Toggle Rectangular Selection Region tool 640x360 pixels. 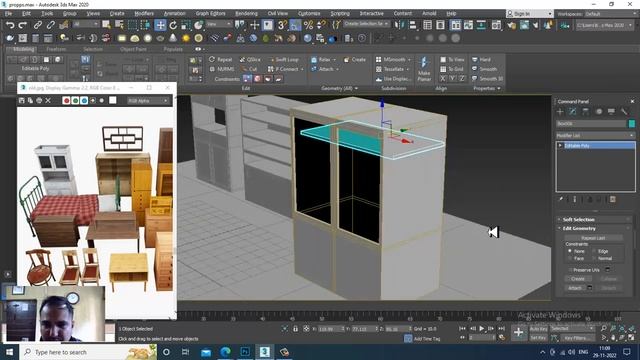coord(132,25)
